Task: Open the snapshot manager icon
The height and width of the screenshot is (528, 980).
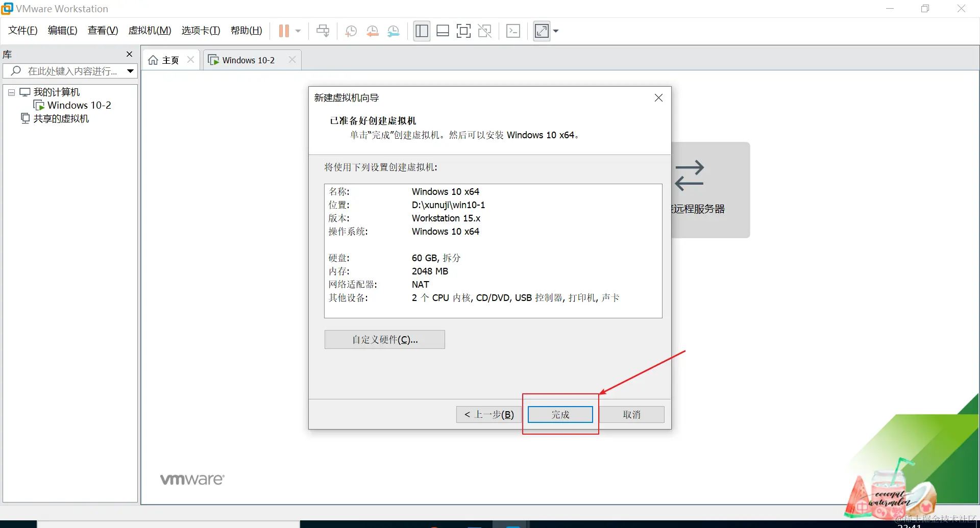Action: click(394, 31)
